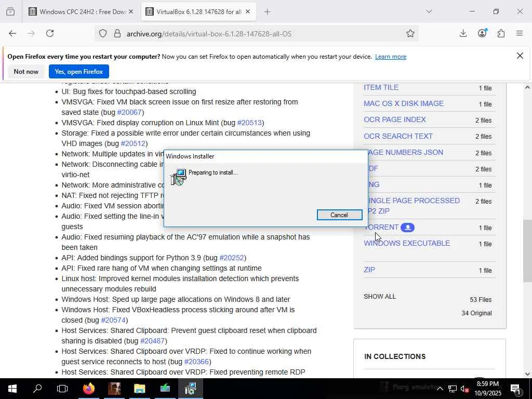The width and height of the screenshot is (532, 399).
Task: Open bug #20252 link
Action: pos(232,258)
